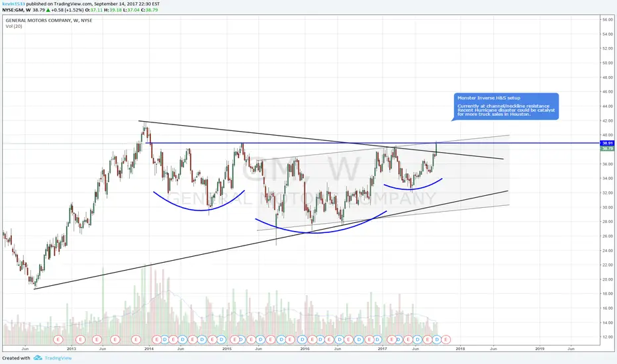Click the 'GENERAL MOTORS COMPANY, W, NYSE' chart title
This screenshot has width=617, height=364.
tap(49, 21)
